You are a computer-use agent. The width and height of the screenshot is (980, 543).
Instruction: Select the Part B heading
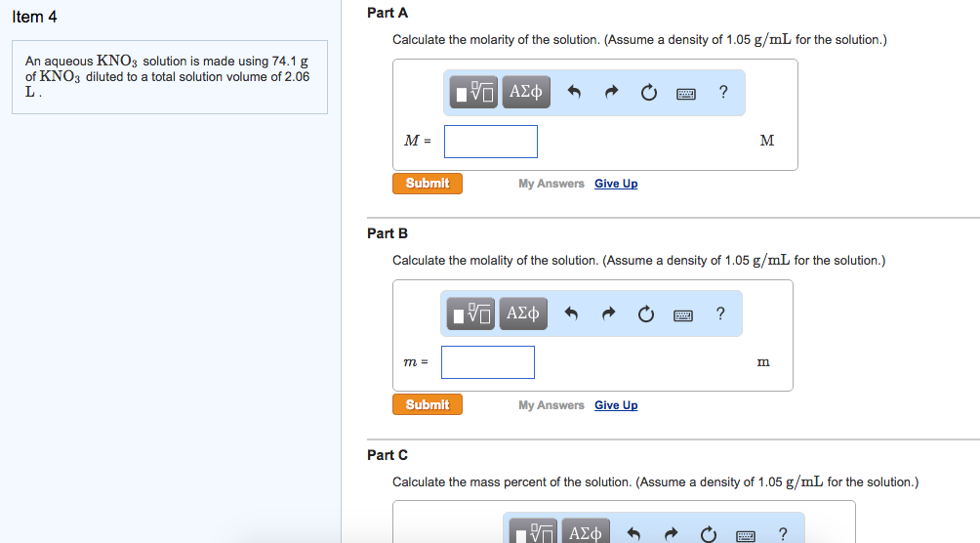[x=388, y=233]
